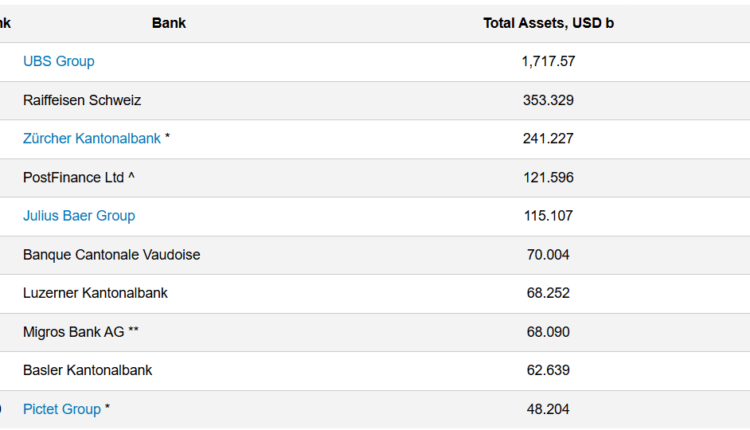Select the 353.329 assets value
This screenshot has width=750, height=430.
pos(548,100)
